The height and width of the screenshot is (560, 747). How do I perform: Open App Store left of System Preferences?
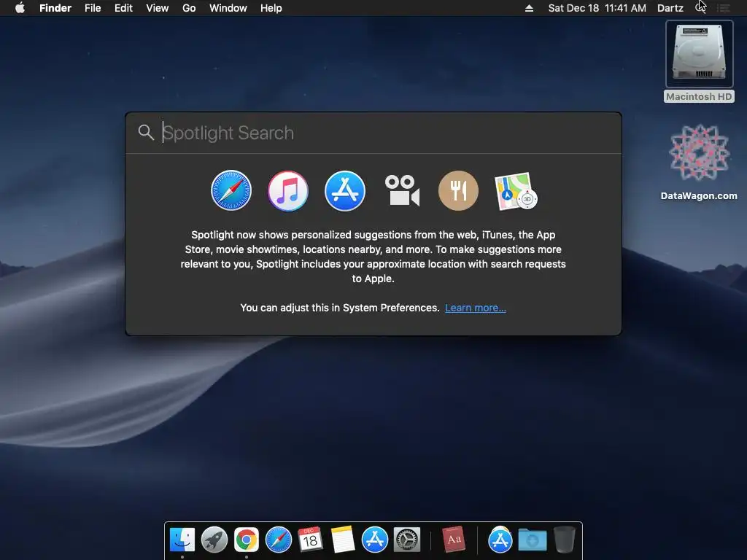pyautogui.click(x=374, y=540)
